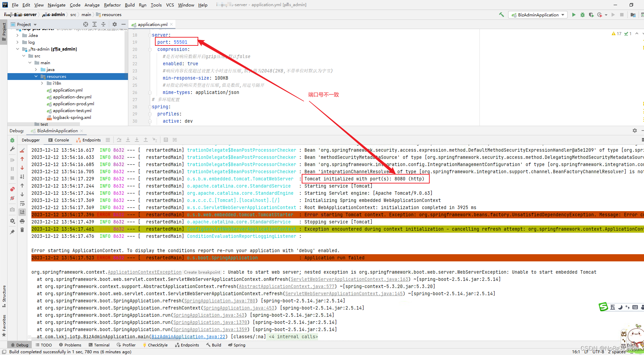Toggle scroll to end of console

(x=22, y=212)
